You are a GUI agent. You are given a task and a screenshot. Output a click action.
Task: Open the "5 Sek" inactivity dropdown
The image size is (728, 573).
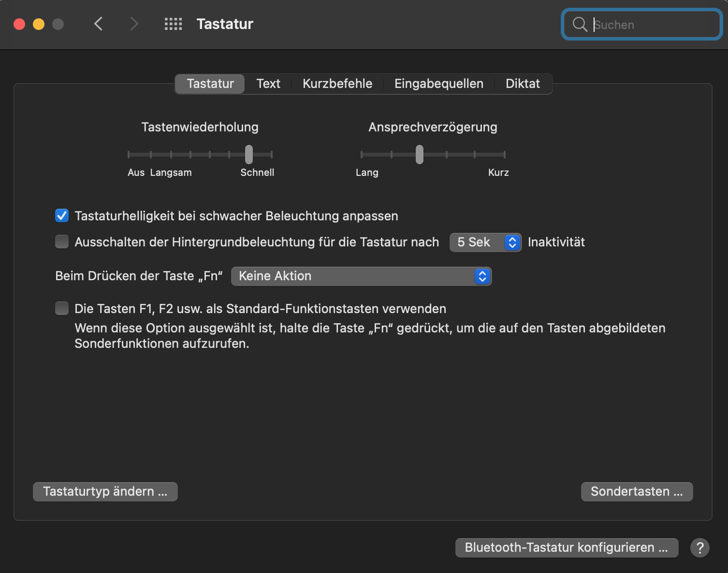[x=485, y=242]
